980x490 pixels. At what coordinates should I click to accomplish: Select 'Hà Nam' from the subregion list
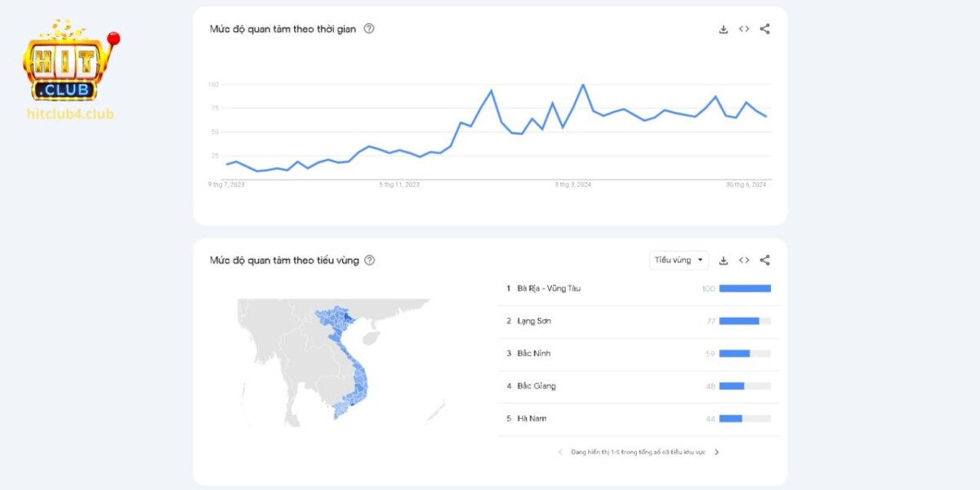click(x=533, y=418)
